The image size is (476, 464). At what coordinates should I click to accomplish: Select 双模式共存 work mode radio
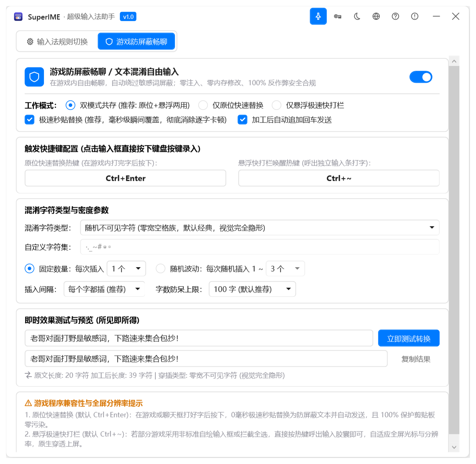(x=70, y=105)
